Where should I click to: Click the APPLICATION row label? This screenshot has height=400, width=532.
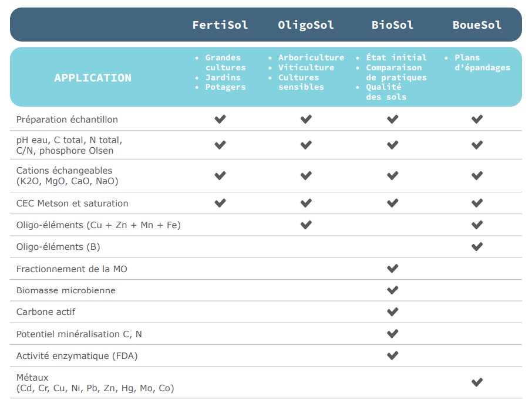93,77
